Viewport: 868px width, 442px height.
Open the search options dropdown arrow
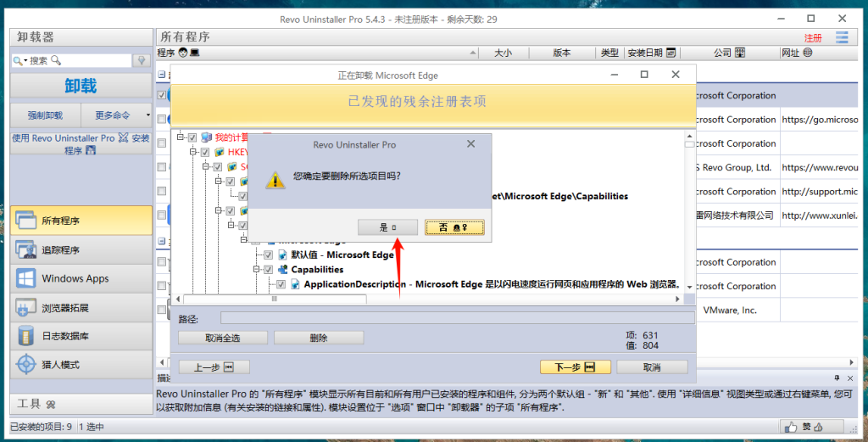[25, 61]
